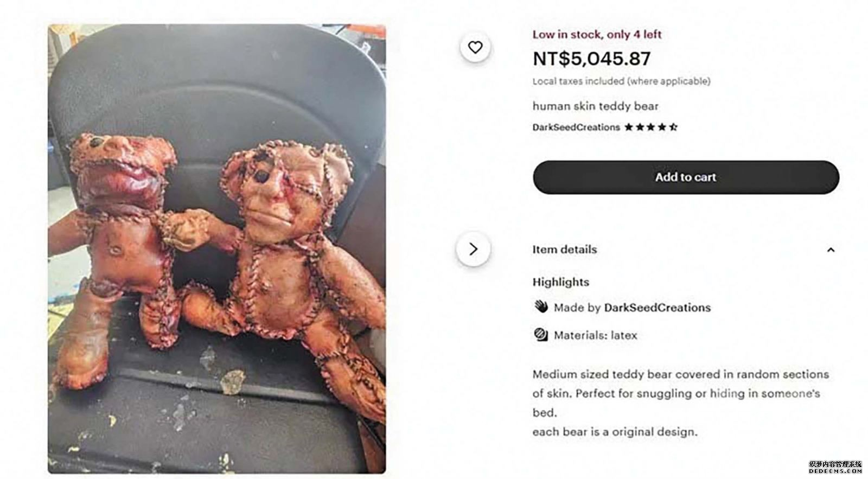Image resolution: width=868 pixels, height=479 pixels.
Task: Add the teddy bear to cart
Action: (686, 177)
